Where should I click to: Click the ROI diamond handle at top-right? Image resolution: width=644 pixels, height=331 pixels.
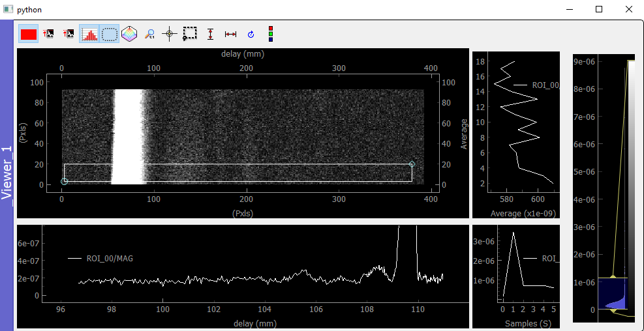point(412,164)
